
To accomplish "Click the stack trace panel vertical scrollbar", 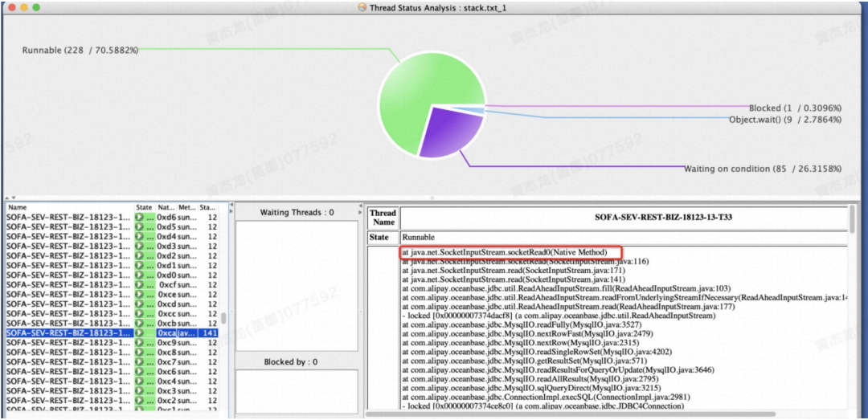I will 853,218.
